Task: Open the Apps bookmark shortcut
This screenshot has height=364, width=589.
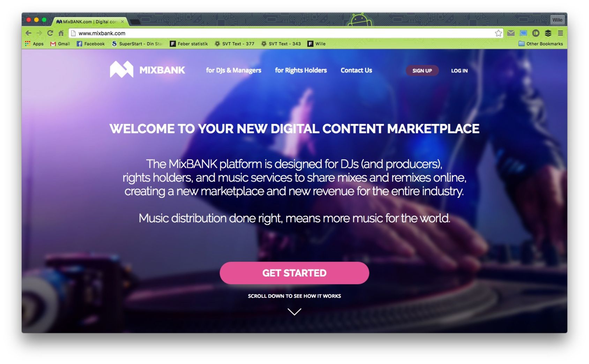Action: tap(34, 44)
